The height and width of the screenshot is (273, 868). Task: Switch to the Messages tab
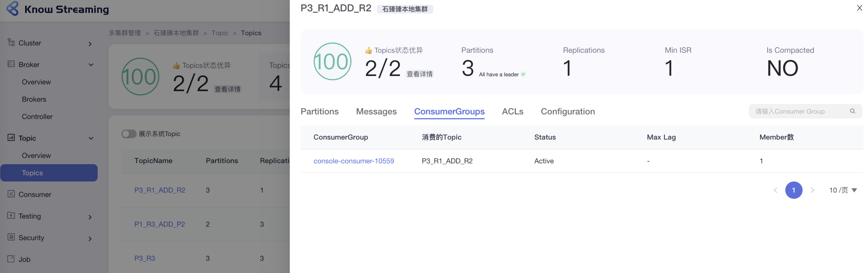click(x=376, y=111)
